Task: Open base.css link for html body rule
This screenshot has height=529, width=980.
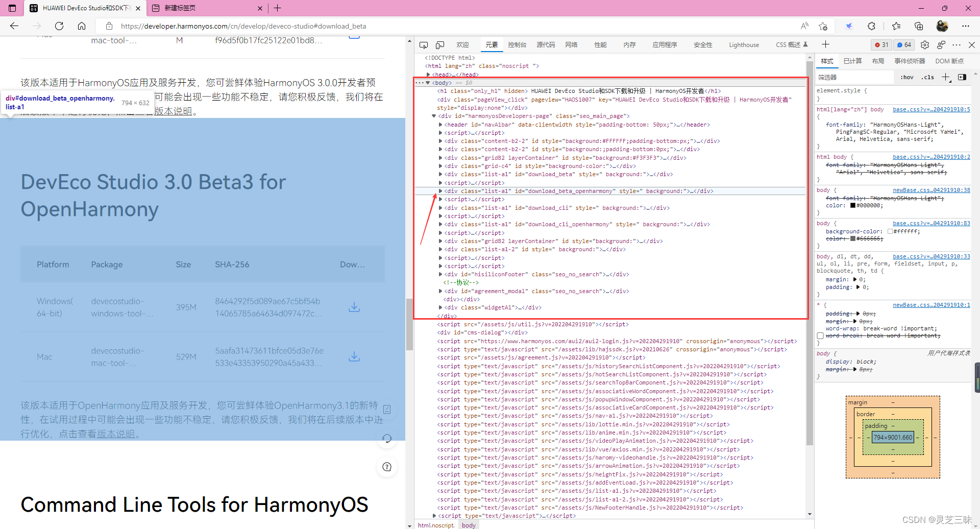Action: pos(931,157)
